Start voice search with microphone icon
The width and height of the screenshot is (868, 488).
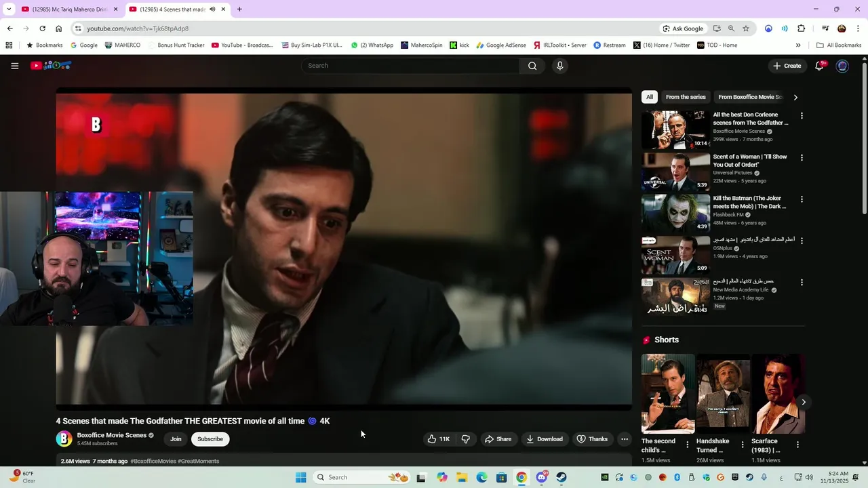point(559,66)
